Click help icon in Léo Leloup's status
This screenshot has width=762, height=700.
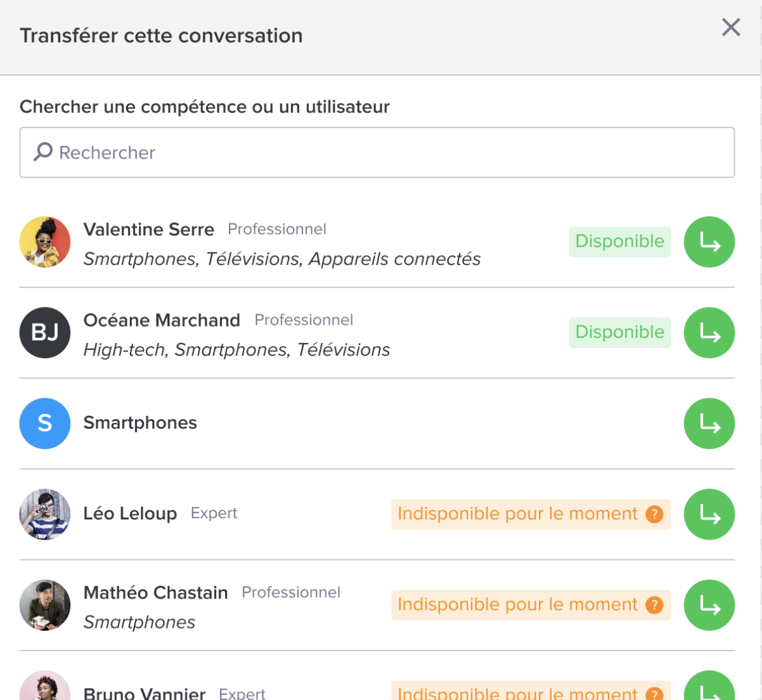(654, 514)
